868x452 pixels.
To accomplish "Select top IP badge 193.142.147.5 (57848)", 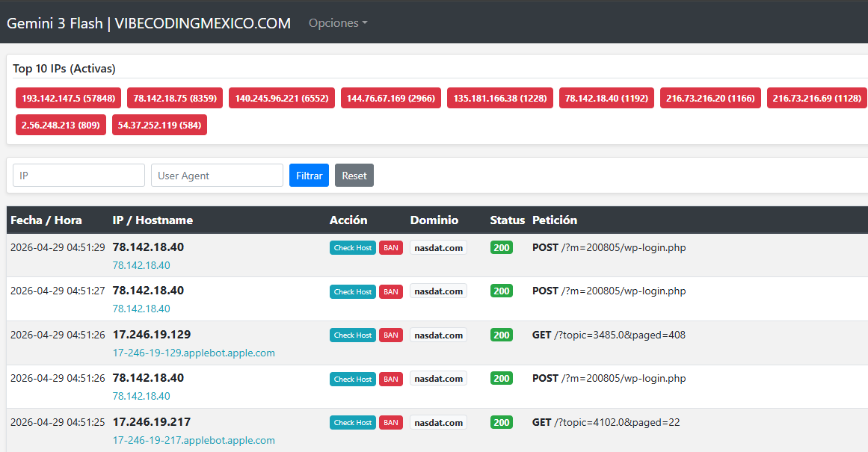I will pyautogui.click(x=69, y=98).
